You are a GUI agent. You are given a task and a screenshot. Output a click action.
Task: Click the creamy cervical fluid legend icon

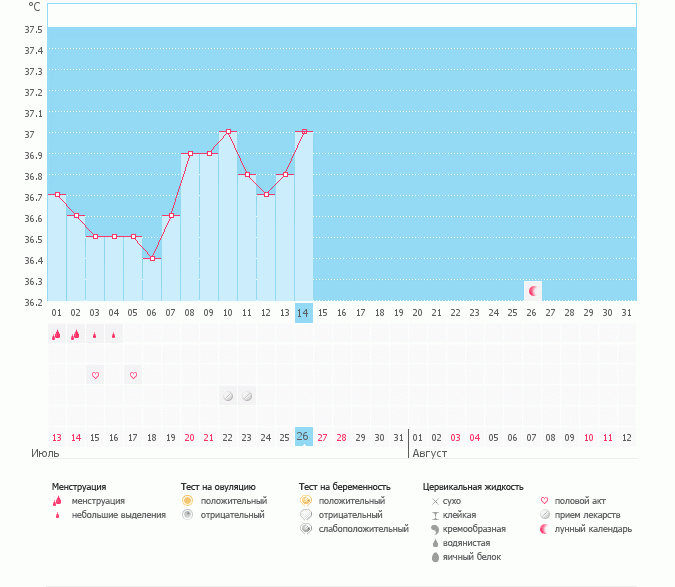pyautogui.click(x=435, y=528)
